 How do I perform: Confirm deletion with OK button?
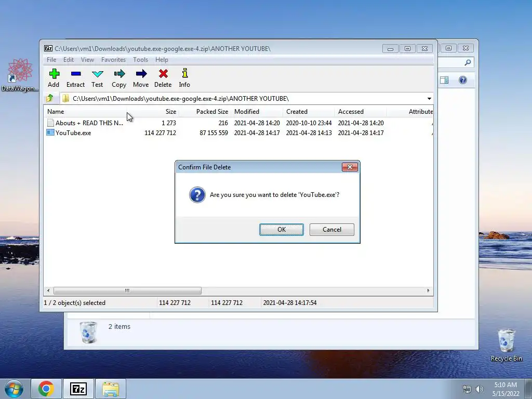pos(282,229)
